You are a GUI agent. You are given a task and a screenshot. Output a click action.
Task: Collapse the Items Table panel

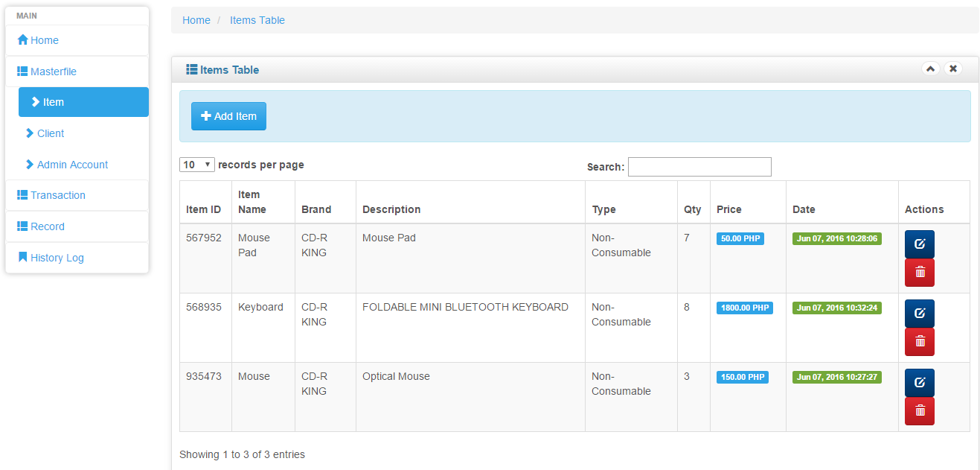(930, 69)
